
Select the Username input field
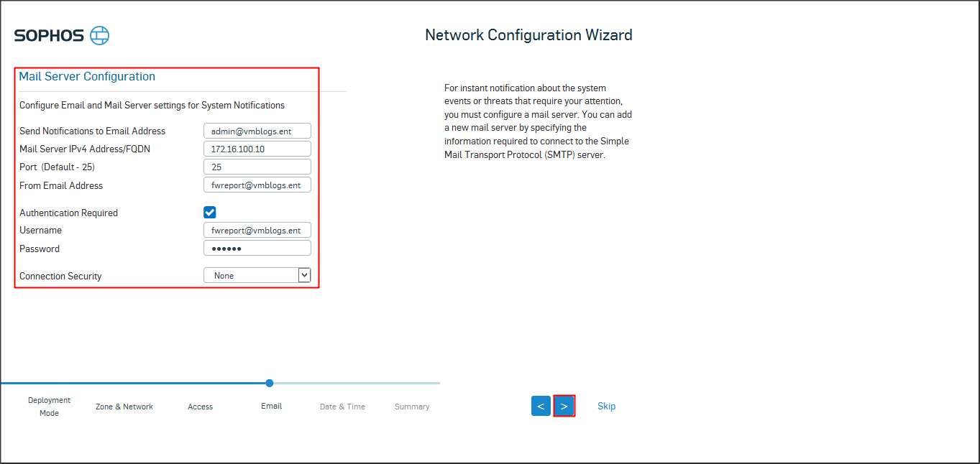(257, 231)
